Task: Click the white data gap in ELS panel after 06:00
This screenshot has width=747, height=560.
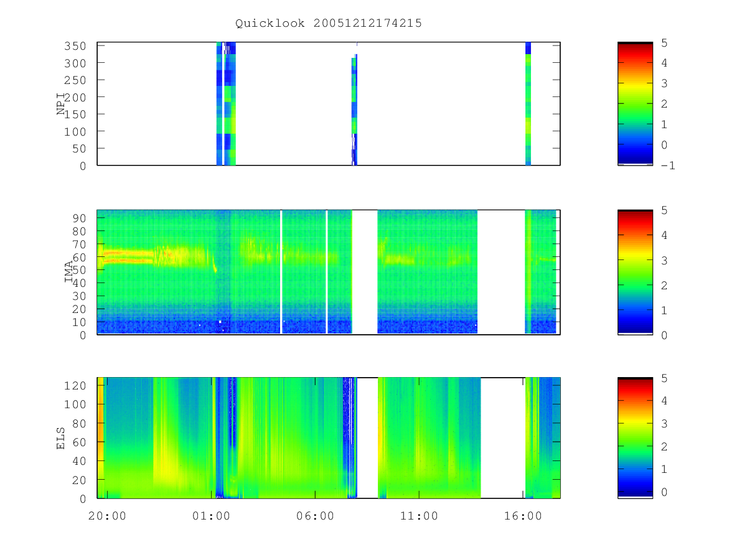Action: click(x=367, y=438)
